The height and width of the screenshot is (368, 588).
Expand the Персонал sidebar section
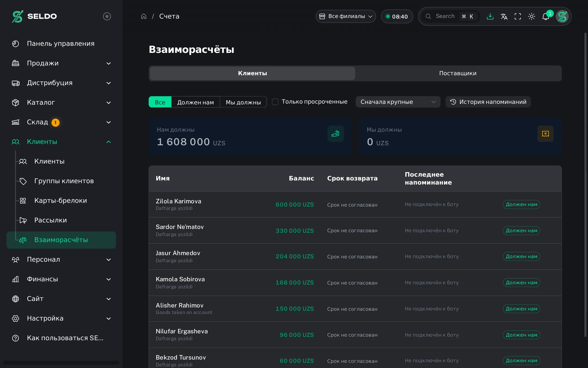click(61, 260)
